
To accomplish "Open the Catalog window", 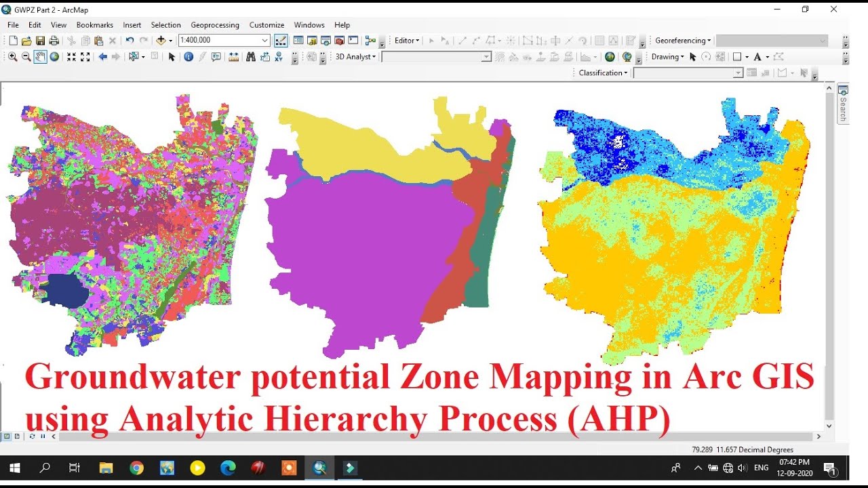I will [312, 41].
